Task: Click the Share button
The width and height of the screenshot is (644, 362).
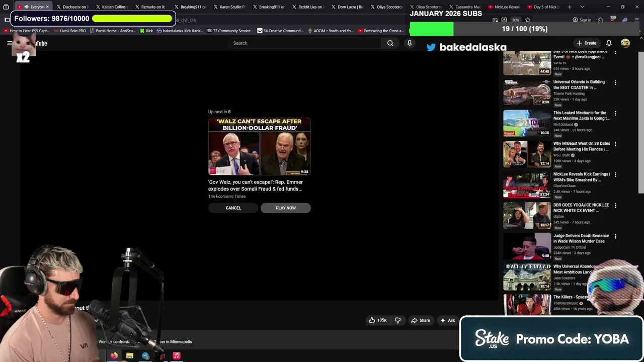Action: (421, 320)
